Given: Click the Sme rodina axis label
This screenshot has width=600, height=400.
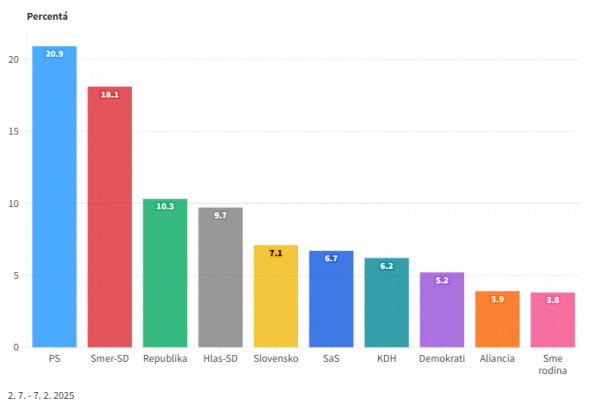Looking at the screenshot, I should 552,364.
